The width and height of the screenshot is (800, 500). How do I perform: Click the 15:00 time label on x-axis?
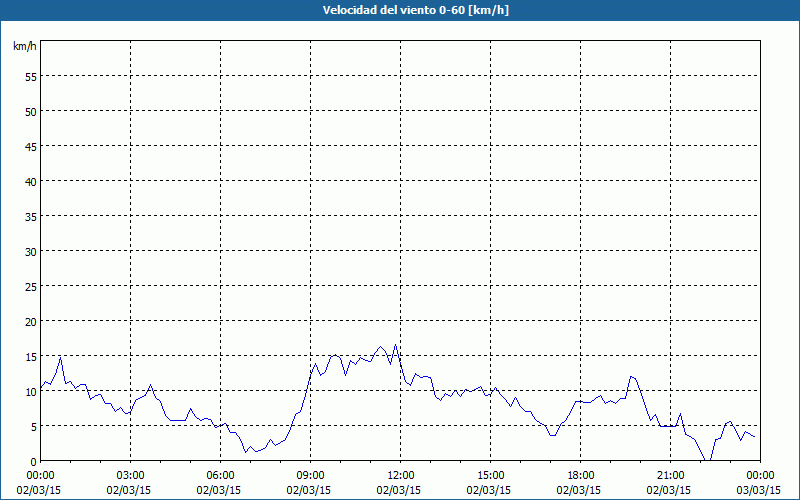click(x=491, y=476)
